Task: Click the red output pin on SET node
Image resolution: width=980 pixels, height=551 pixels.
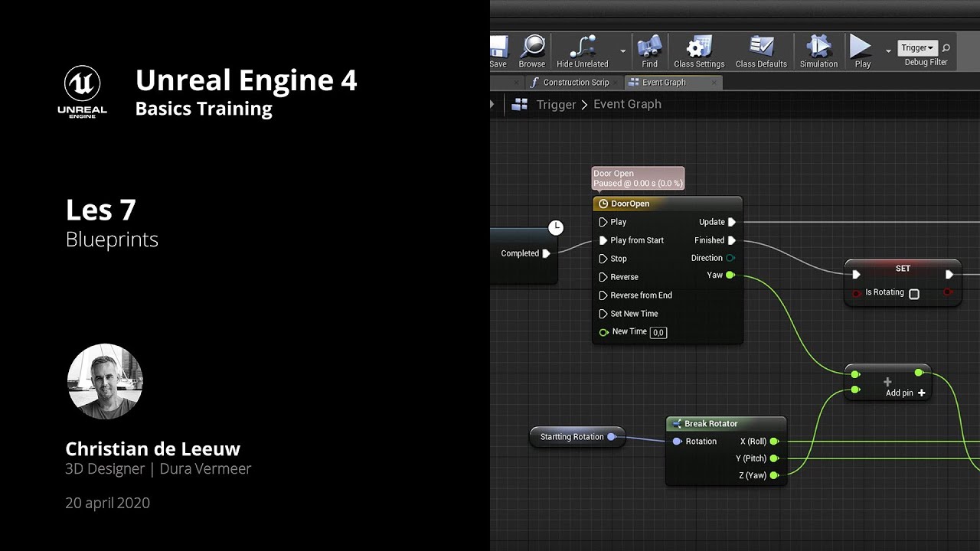Action: point(949,292)
